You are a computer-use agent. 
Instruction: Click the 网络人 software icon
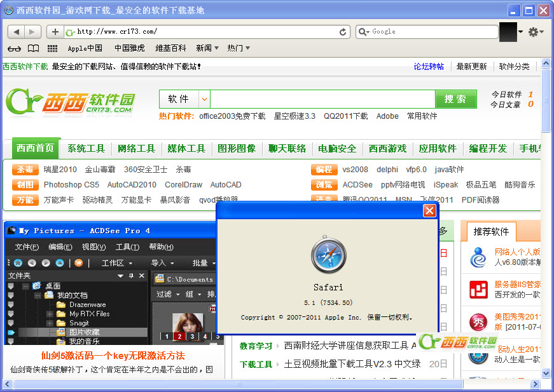(478, 257)
